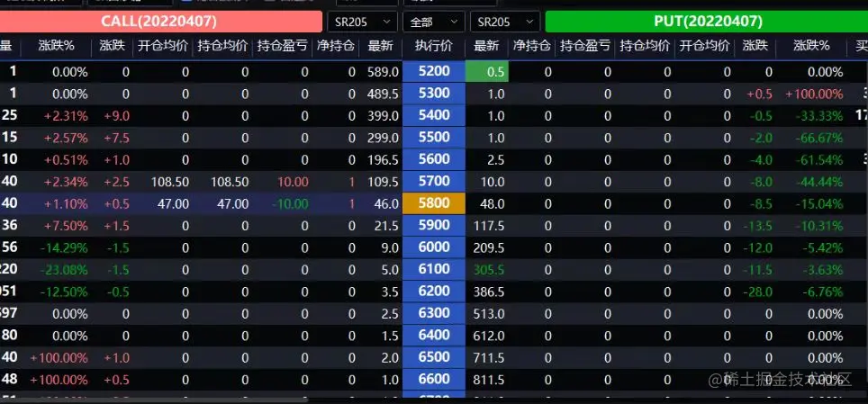Select strike price 5400 cell

(x=434, y=116)
